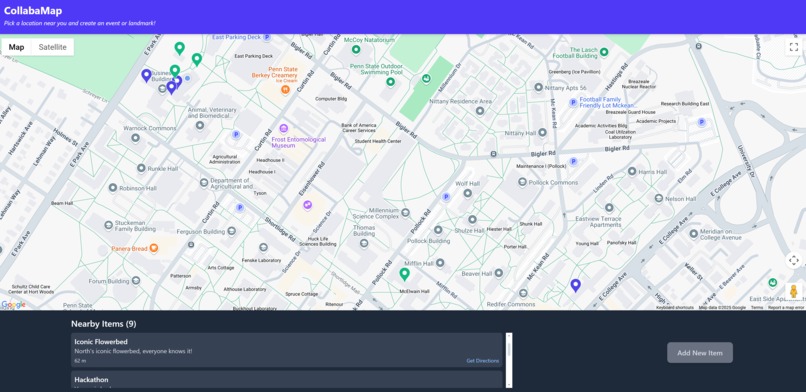The image size is (806, 392).
Task: Click the Shulze Hall pin icon
Action: point(472,219)
